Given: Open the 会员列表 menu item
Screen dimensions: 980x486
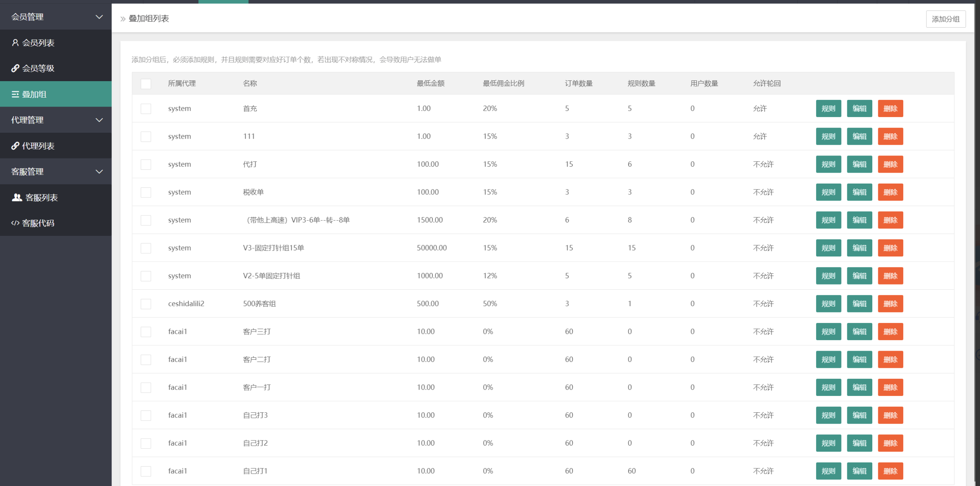Looking at the screenshot, I should [38, 43].
